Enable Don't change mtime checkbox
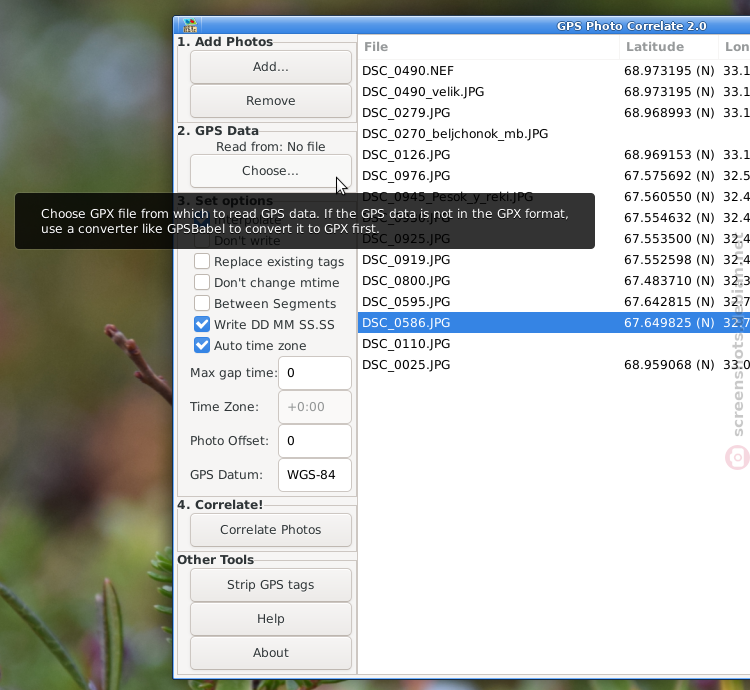750x690 pixels. pyautogui.click(x=202, y=283)
